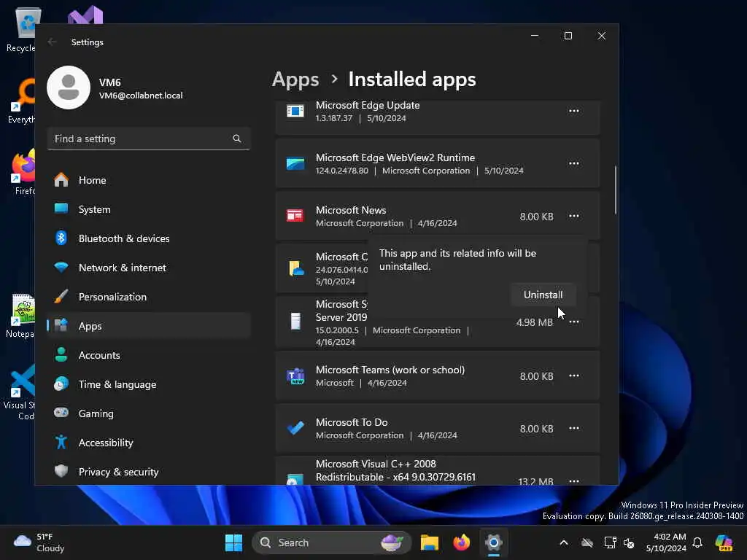Open more options for Microsoft News

coord(573,216)
